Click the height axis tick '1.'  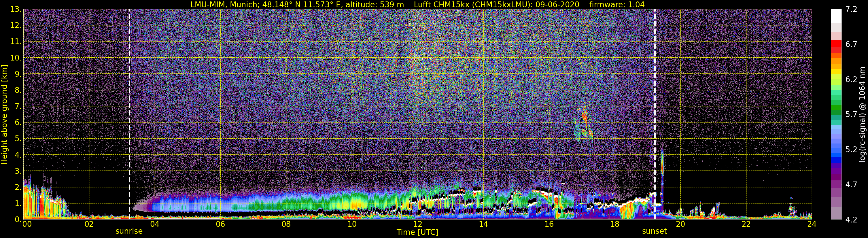tap(18, 204)
